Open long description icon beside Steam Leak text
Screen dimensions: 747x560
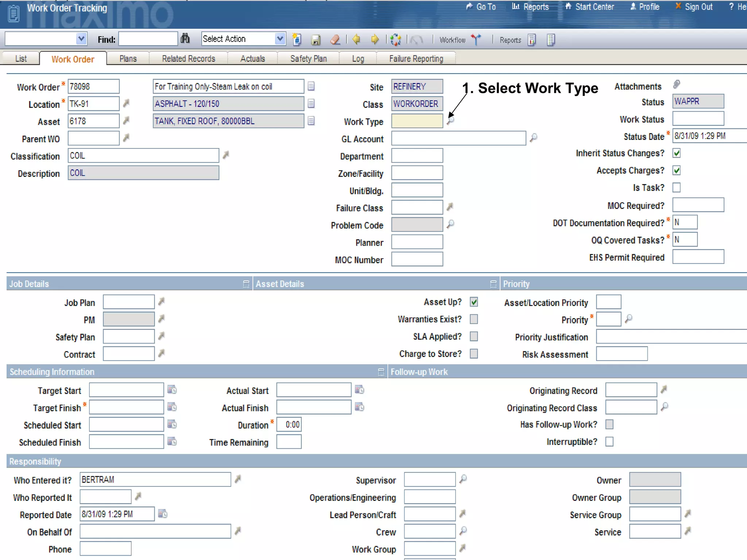click(x=311, y=86)
